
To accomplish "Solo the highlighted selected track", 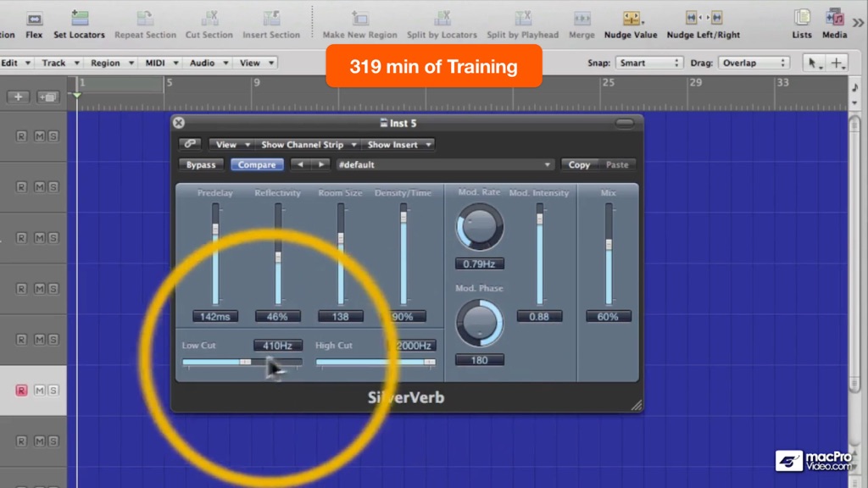I will tap(53, 391).
